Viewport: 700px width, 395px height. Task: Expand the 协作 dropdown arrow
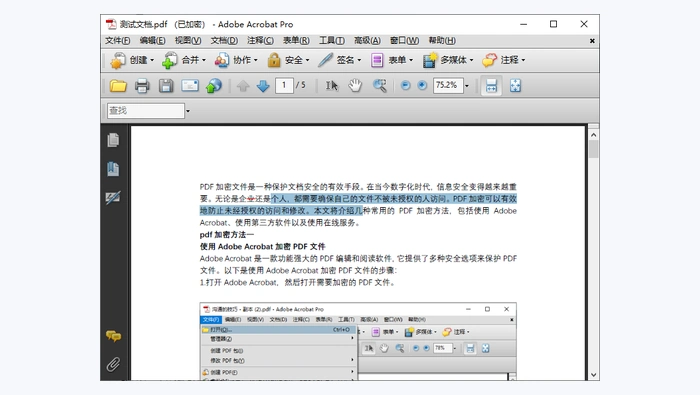(256, 60)
